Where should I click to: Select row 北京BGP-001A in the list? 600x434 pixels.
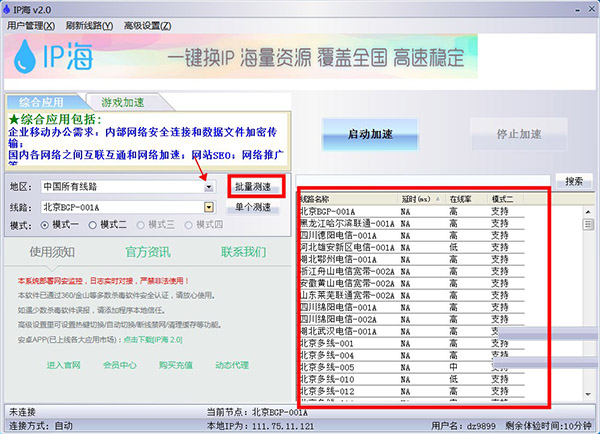click(412, 211)
